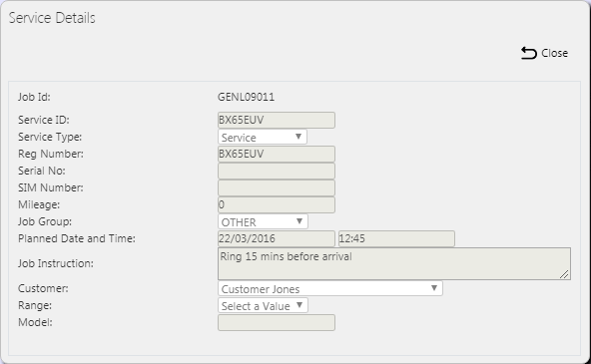Image resolution: width=591 pixels, height=364 pixels.
Task: Click the planned date field 22/03/2016
Action: tap(277, 238)
